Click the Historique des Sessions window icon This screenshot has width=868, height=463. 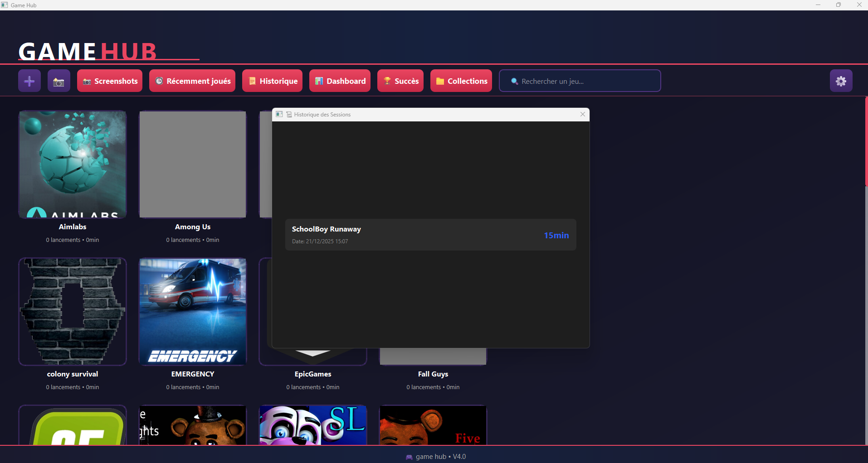pyautogui.click(x=279, y=114)
